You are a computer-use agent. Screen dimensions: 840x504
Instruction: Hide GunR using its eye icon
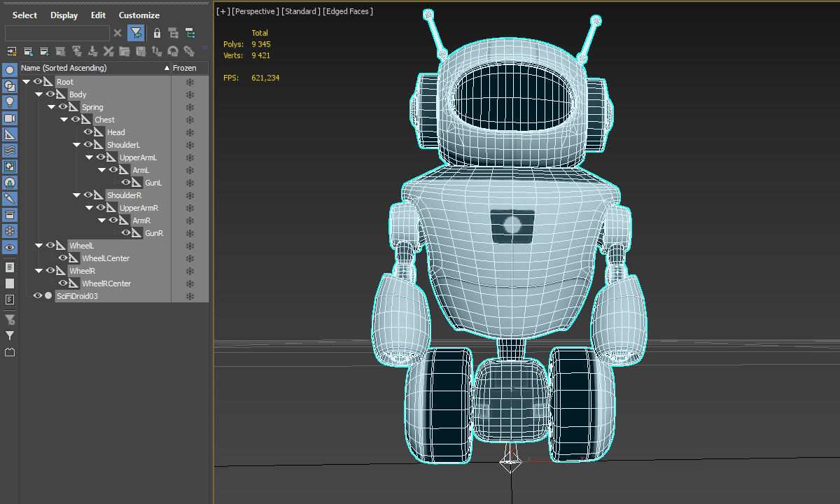126,233
